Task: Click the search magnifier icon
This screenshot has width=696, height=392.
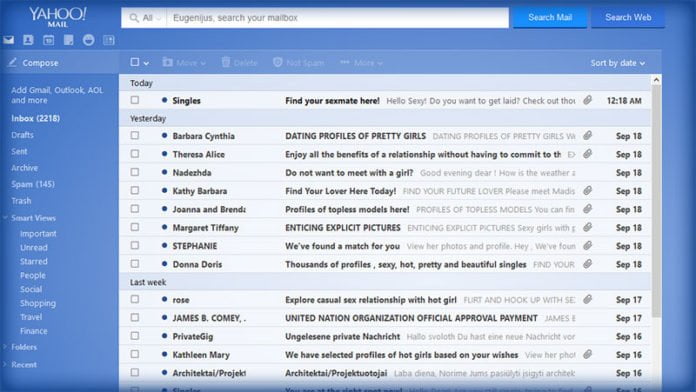Action: click(134, 18)
